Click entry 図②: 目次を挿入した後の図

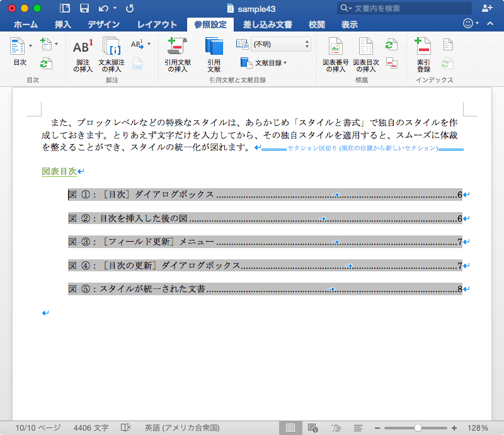(265, 218)
